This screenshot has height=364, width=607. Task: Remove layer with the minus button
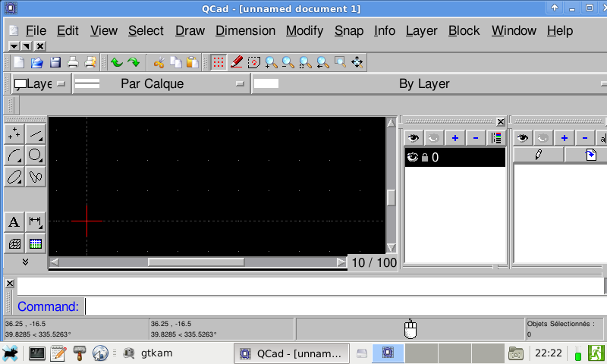coord(476,137)
